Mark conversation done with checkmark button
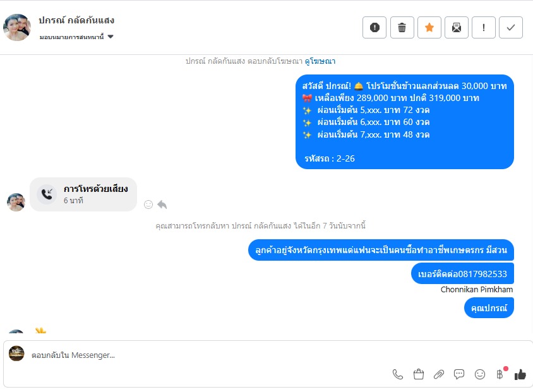Image resolution: width=533 pixels, height=392 pixels. 511,28
